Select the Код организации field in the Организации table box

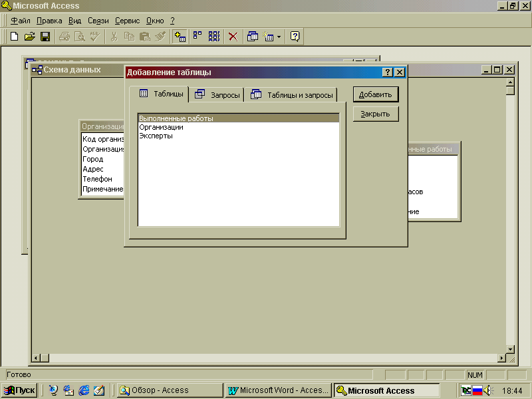click(x=103, y=139)
